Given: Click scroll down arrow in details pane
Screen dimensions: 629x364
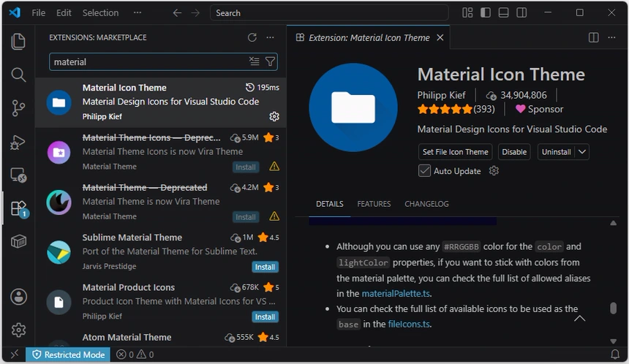Looking at the screenshot, I should point(613,341).
